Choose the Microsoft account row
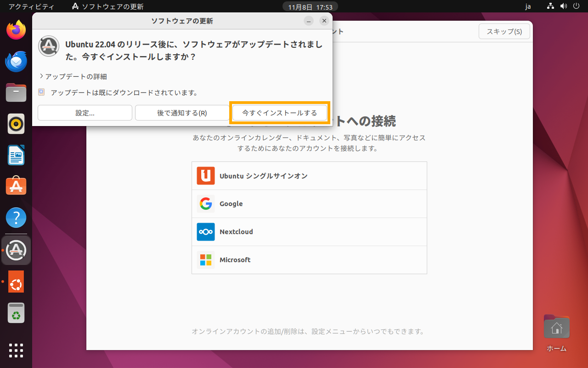The height and width of the screenshot is (368, 588). pos(309,260)
